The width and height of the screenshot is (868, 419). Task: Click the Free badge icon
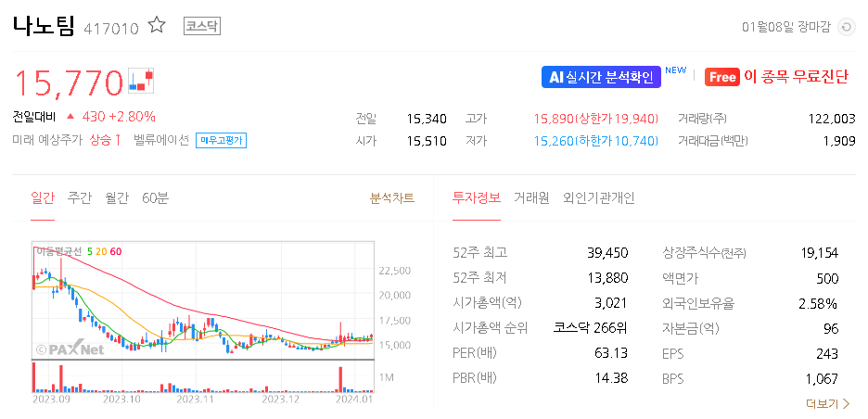tap(721, 77)
